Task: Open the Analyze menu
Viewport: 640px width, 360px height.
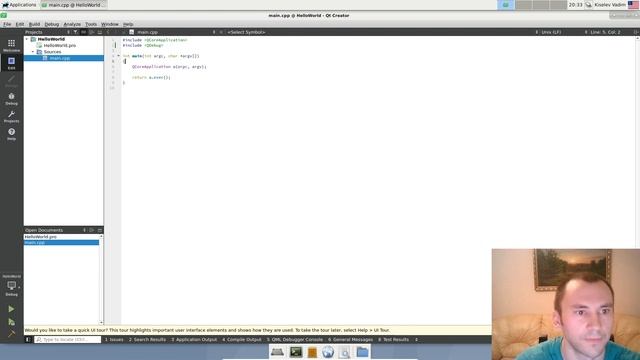Action: coord(72,24)
